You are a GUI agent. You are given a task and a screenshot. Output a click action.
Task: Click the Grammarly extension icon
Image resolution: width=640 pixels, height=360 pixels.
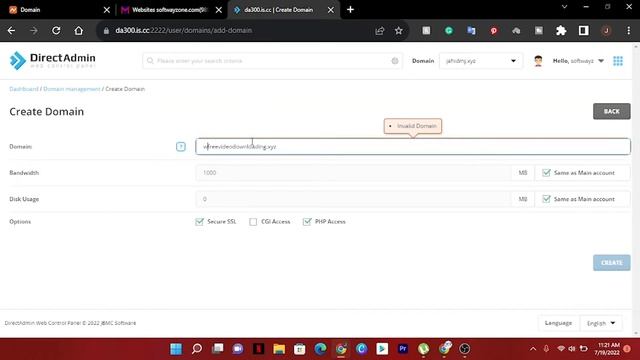coord(449,31)
